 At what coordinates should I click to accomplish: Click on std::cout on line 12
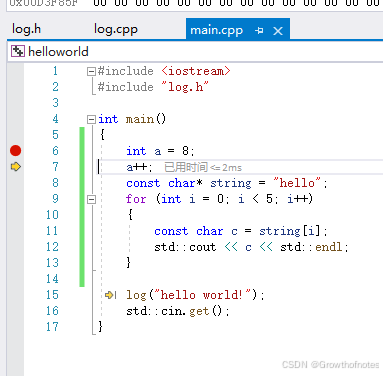click(185, 247)
